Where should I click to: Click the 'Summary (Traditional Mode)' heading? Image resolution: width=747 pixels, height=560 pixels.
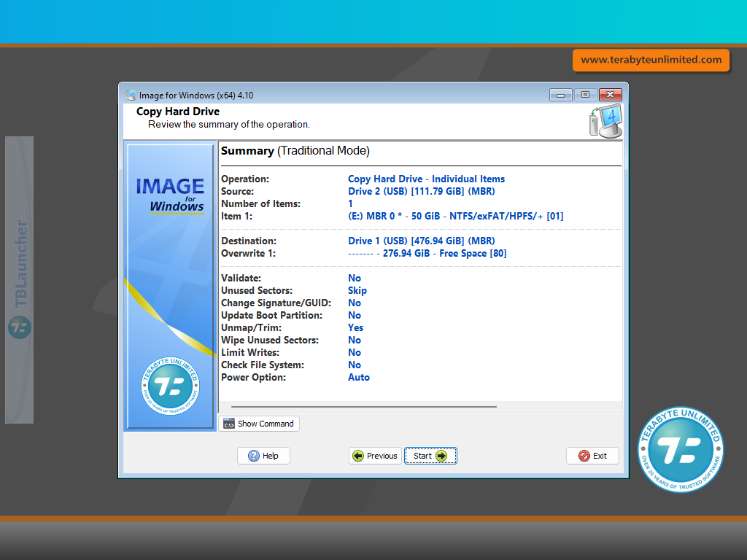coord(295,151)
